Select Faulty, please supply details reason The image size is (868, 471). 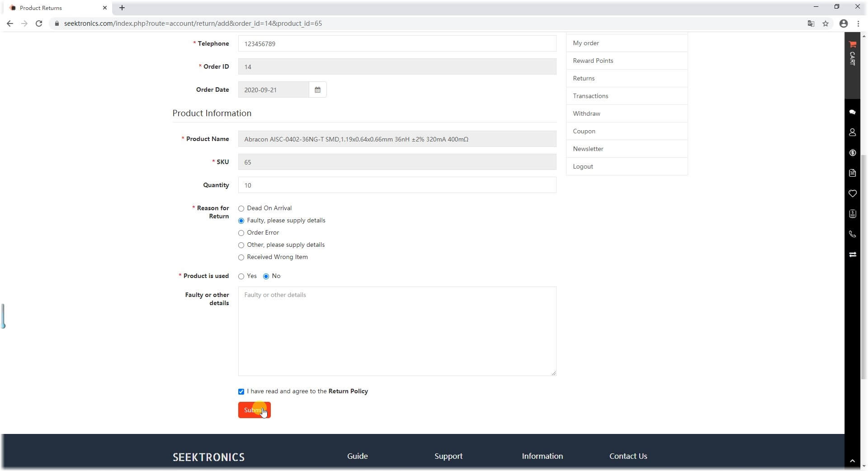(x=241, y=221)
